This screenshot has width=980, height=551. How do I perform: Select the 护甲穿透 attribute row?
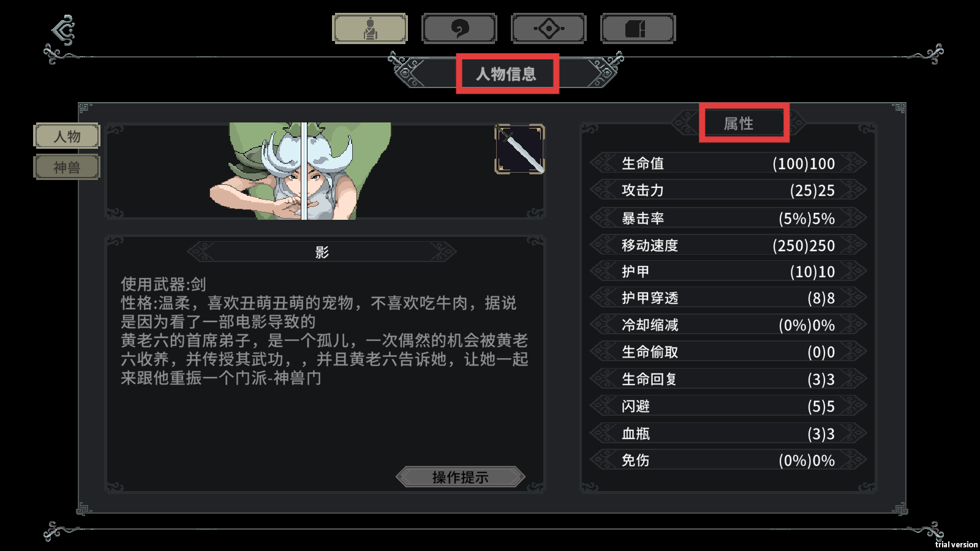click(728, 298)
